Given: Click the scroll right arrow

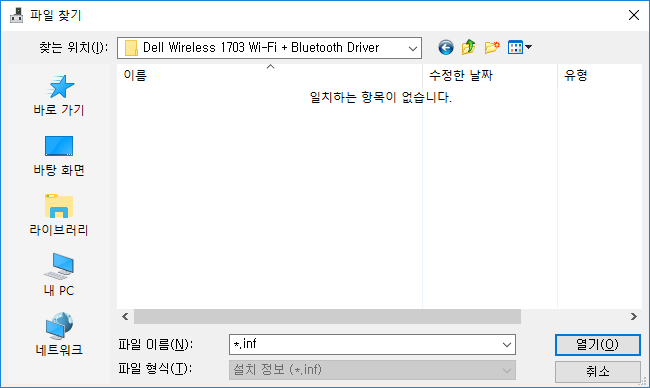Looking at the screenshot, I should (x=633, y=317).
